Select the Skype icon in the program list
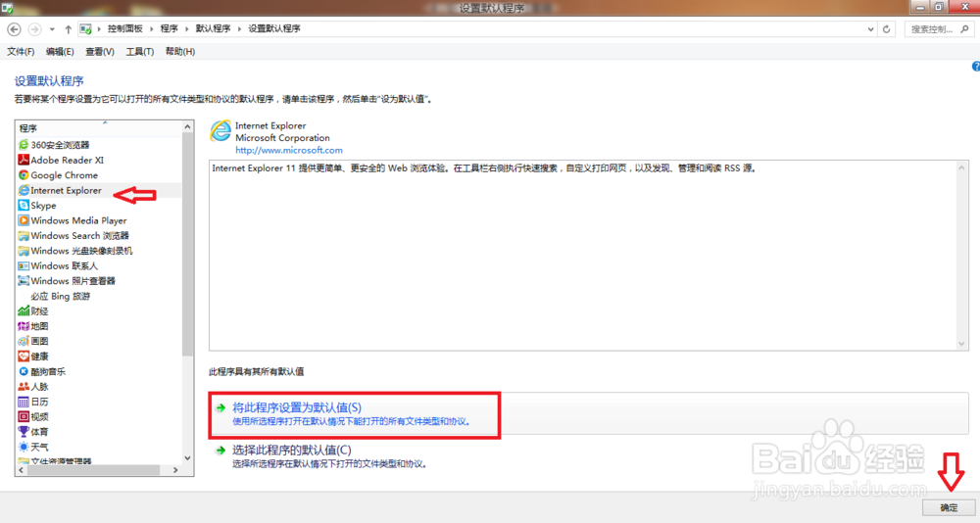Viewport: 980px width, 523px height. 24,205
